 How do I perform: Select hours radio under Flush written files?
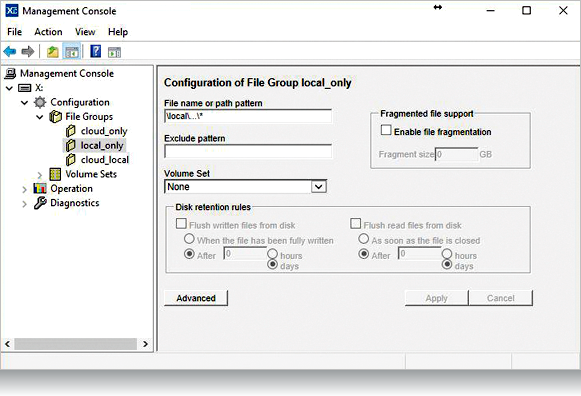tap(272, 253)
